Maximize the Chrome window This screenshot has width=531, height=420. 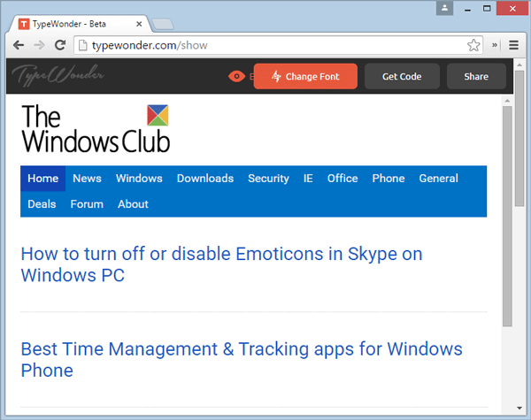(x=487, y=9)
